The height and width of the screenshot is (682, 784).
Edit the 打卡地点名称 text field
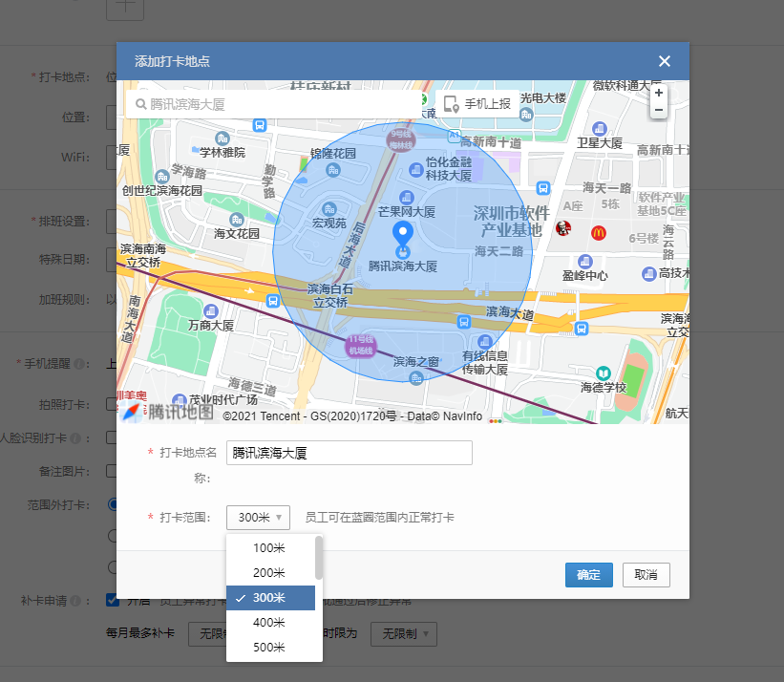[x=349, y=453]
